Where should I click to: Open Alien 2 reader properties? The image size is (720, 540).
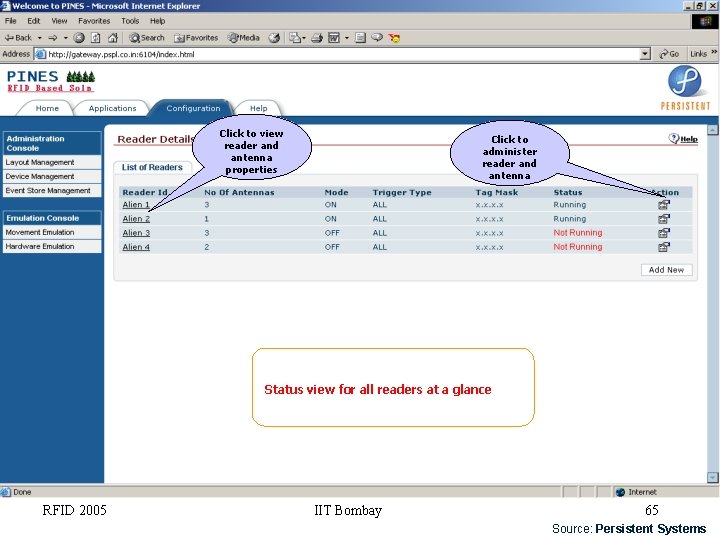click(x=136, y=219)
